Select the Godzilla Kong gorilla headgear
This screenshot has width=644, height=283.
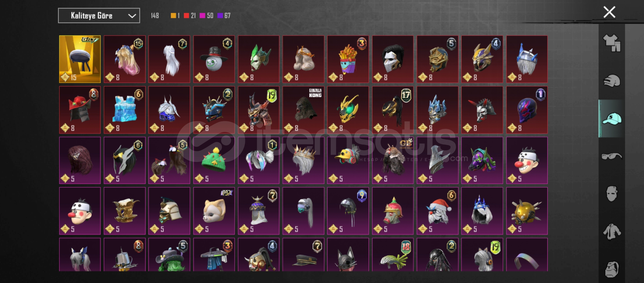coord(303,110)
